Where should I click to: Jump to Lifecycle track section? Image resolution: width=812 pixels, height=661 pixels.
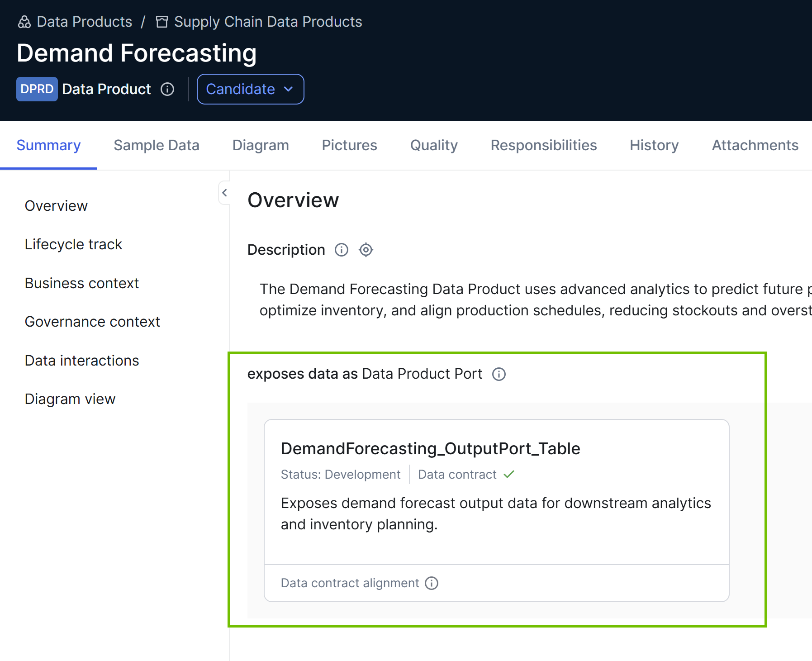point(73,244)
